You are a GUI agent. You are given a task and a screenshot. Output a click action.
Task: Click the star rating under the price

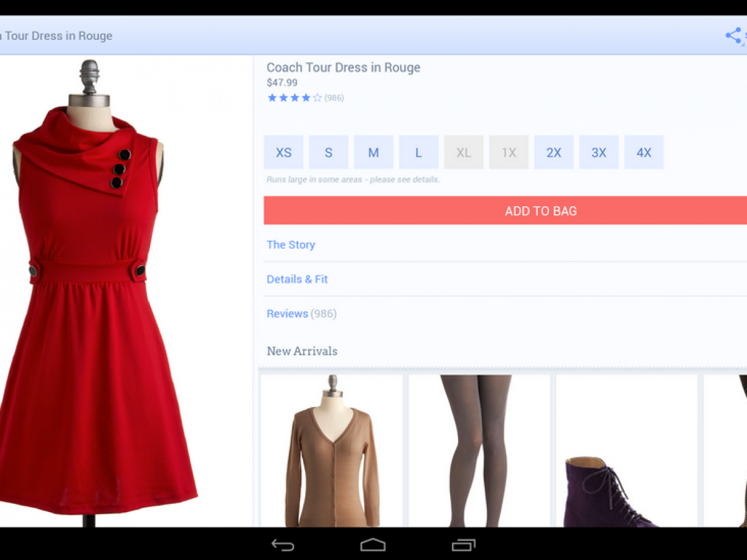click(x=294, y=98)
